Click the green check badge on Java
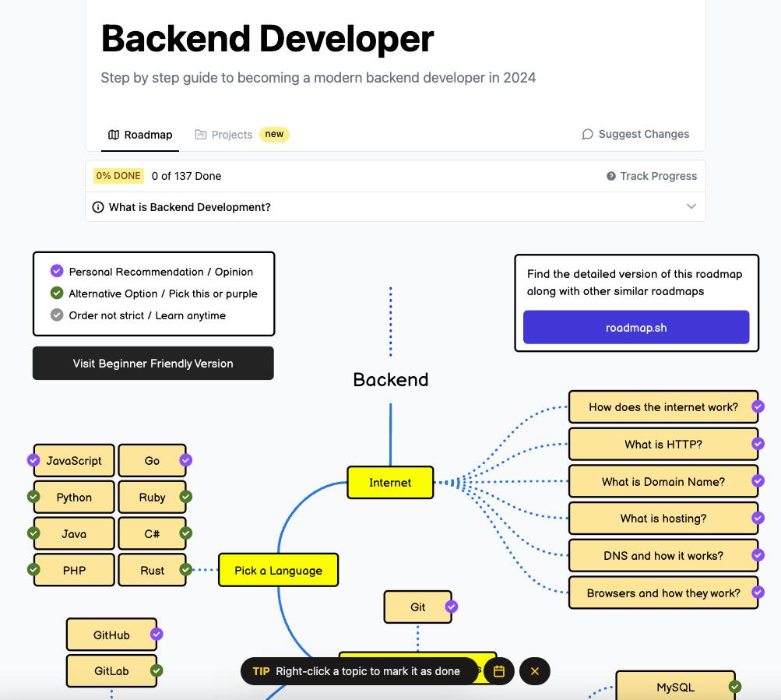 point(33,533)
